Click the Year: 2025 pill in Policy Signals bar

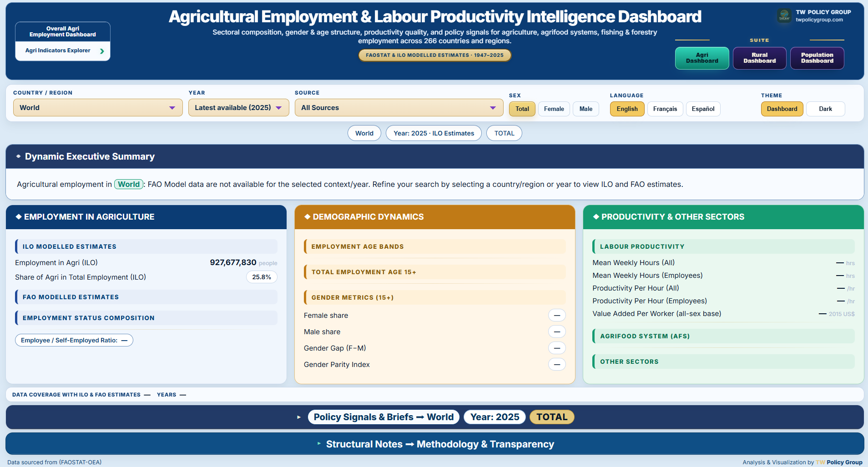[495, 417]
